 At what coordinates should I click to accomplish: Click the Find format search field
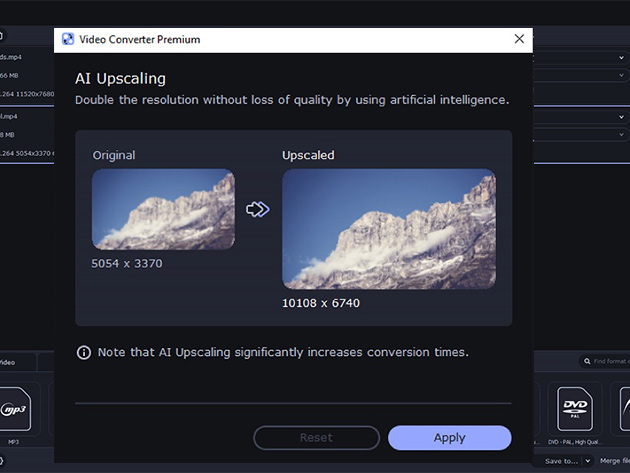tap(605, 361)
